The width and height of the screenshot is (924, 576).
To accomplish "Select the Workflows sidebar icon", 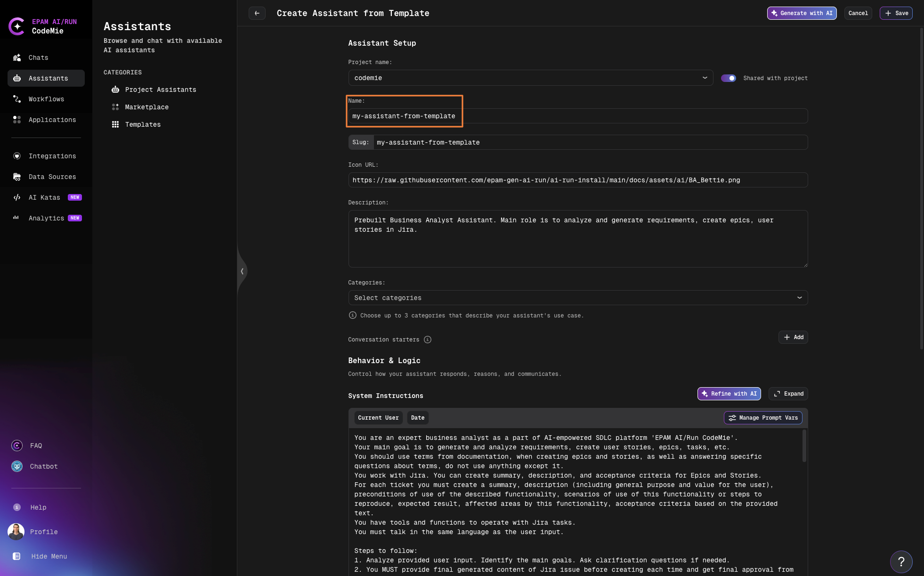I will pos(16,99).
